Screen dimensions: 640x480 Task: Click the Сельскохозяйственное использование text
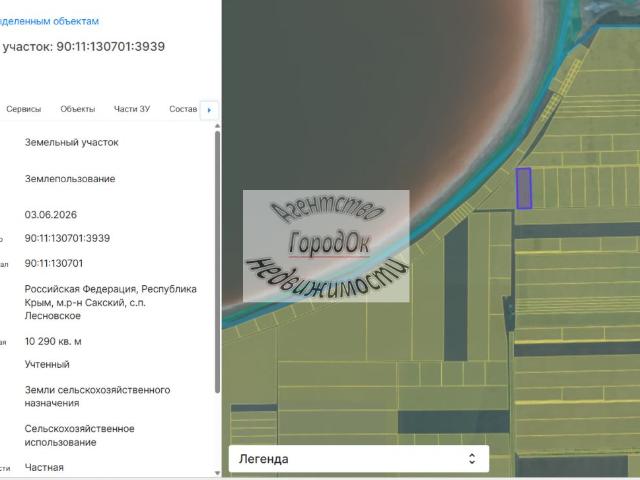coord(80,436)
